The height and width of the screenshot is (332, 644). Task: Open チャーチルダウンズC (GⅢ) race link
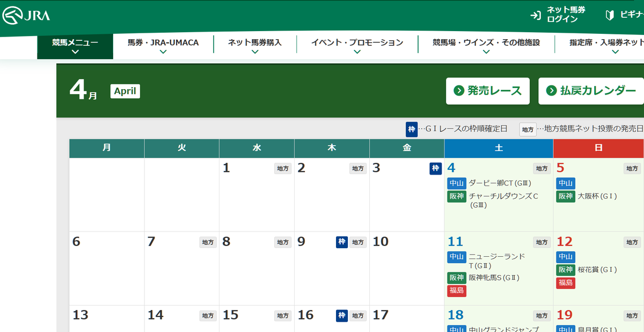(503, 200)
